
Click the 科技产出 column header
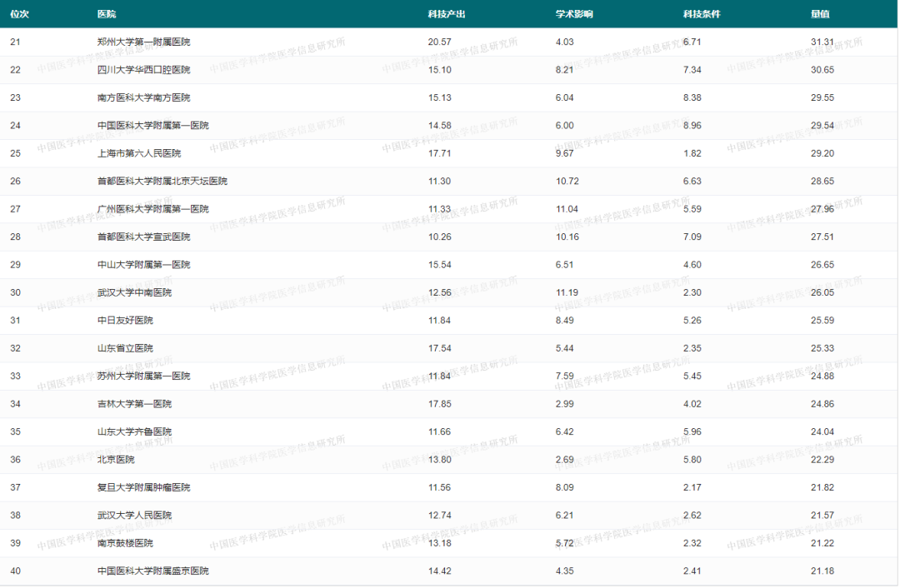click(447, 14)
